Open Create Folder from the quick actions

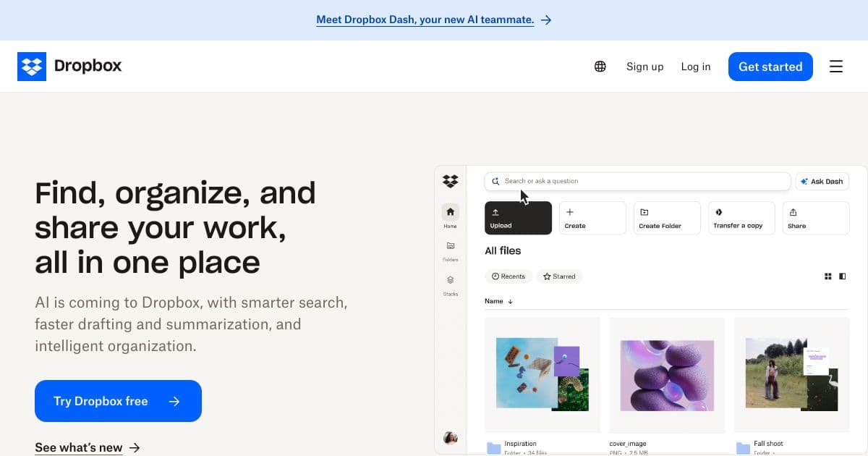(x=666, y=217)
